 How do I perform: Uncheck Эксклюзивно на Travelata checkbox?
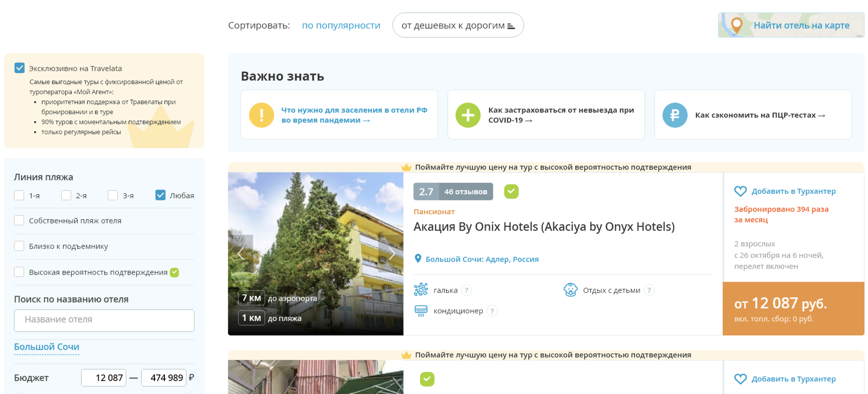tap(20, 68)
